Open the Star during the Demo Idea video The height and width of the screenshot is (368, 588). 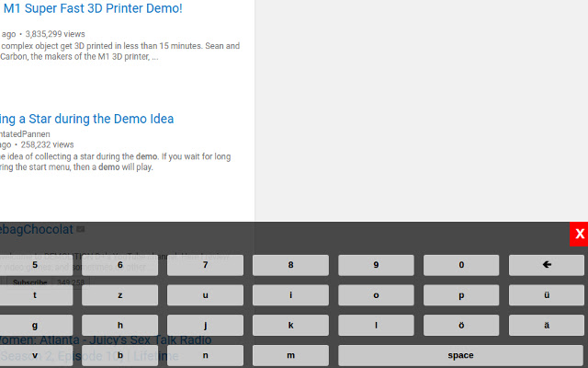pos(86,119)
